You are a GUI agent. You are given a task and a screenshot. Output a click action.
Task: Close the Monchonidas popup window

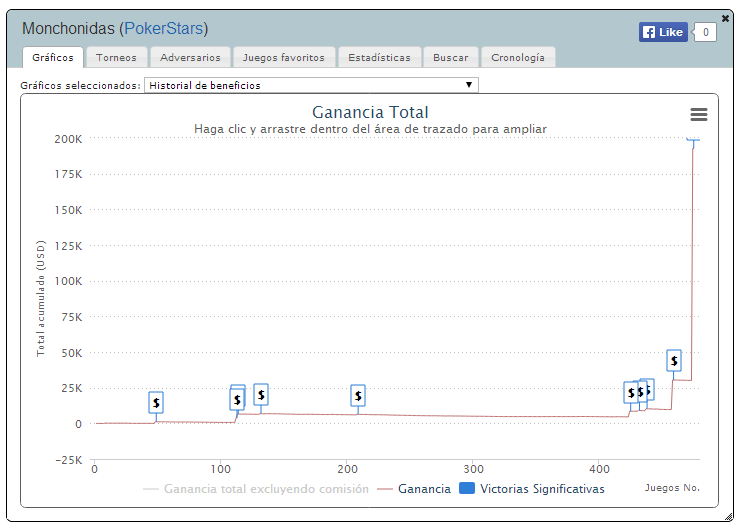[x=725, y=18]
